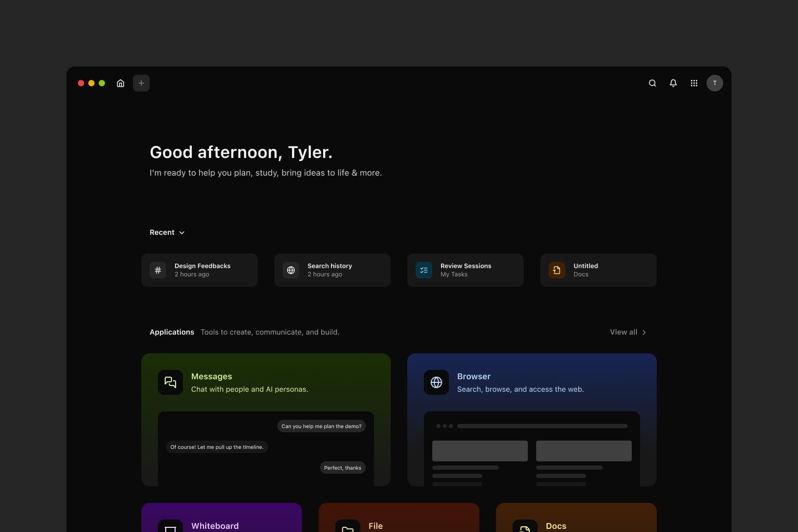Click the home icon in title bar
The width and height of the screenshot is (798, 532).
[x=121, y=83]
